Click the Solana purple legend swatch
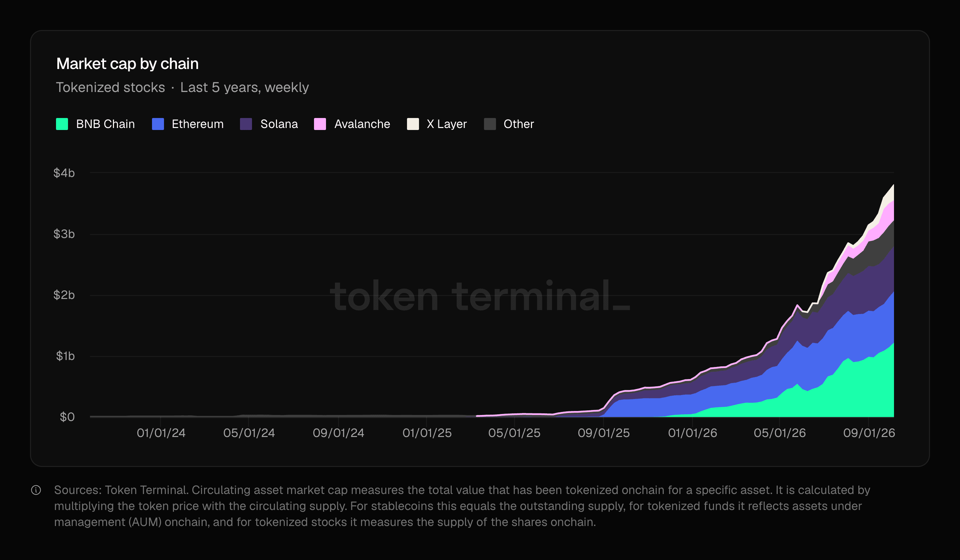This screenshot has height=560, width=960. point(246,124)
